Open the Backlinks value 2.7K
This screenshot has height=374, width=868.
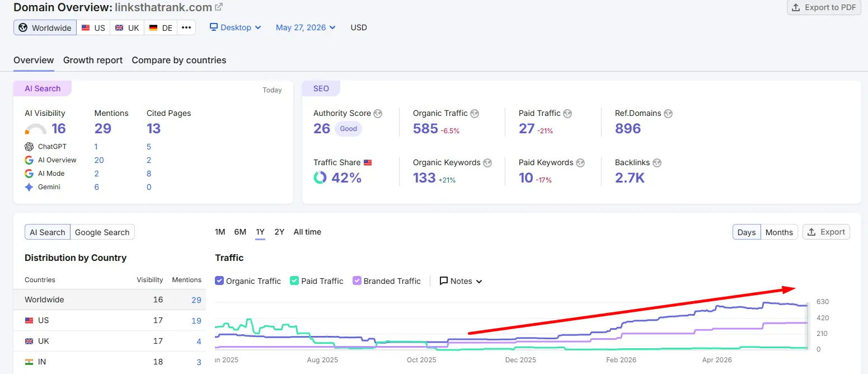click(x=630, y=178)
